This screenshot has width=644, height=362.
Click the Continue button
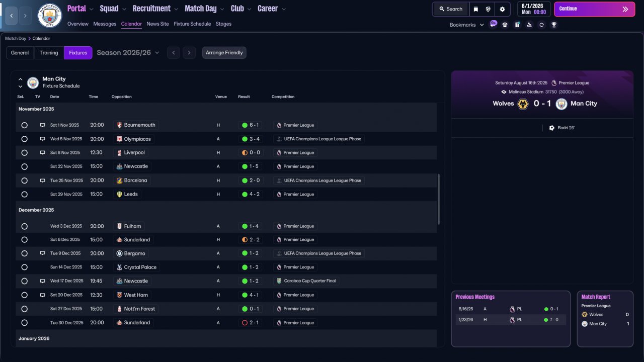(594, 9)
